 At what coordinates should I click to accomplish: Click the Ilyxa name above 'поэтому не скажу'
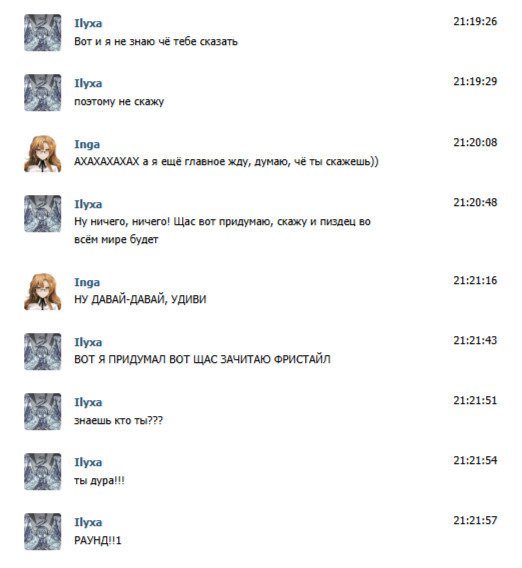pyautogui.click(x=88, y=84)
